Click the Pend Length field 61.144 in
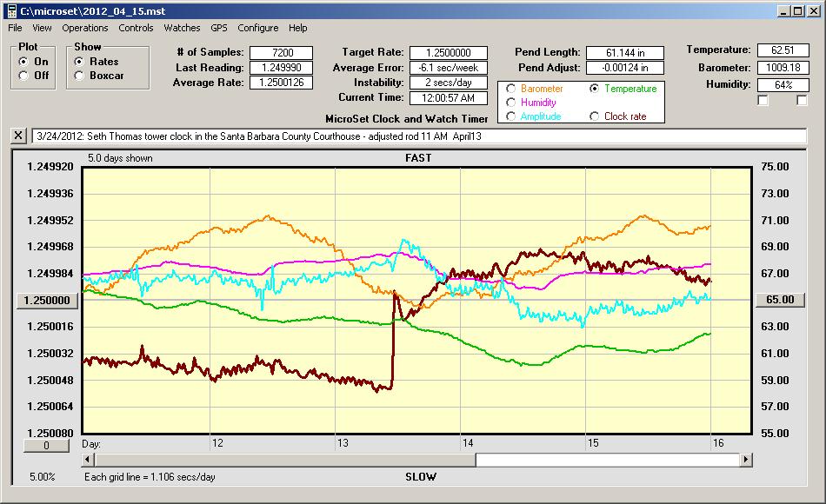The image size is (826, 504). tap(625, 53)
